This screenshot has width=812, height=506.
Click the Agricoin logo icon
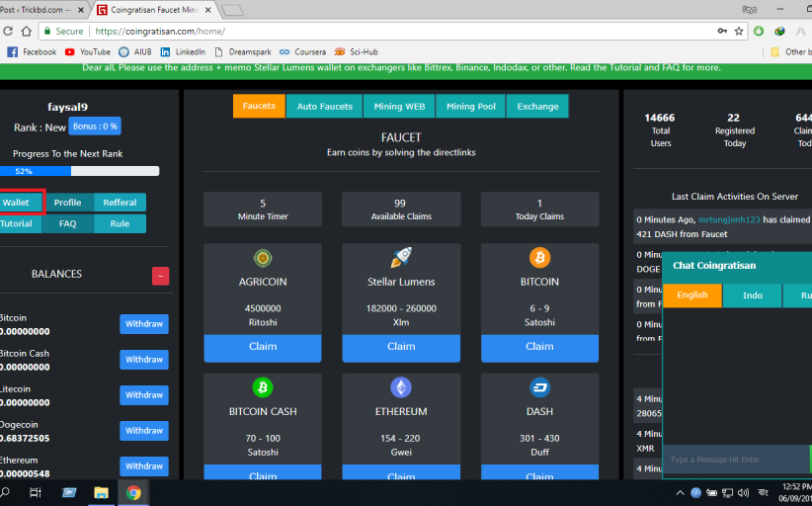pyautogui.click(x=263, y=258)
